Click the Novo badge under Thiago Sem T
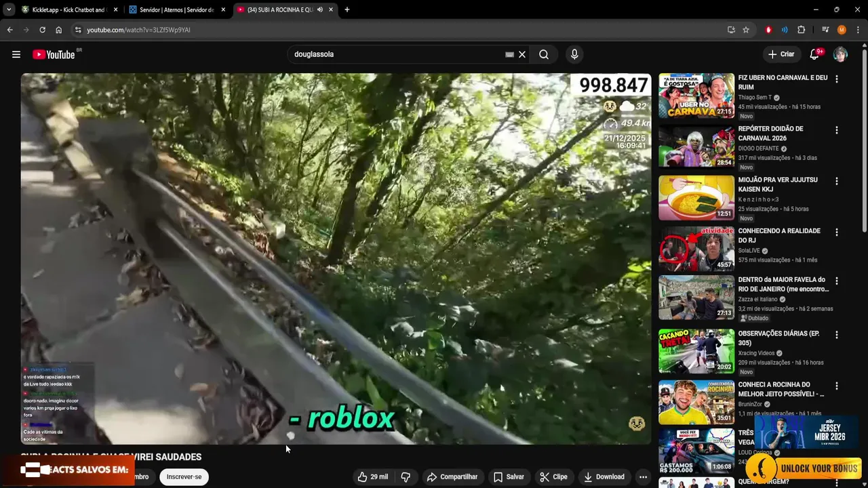Screen dimensions: 868x488 click(x=746, y=116)
